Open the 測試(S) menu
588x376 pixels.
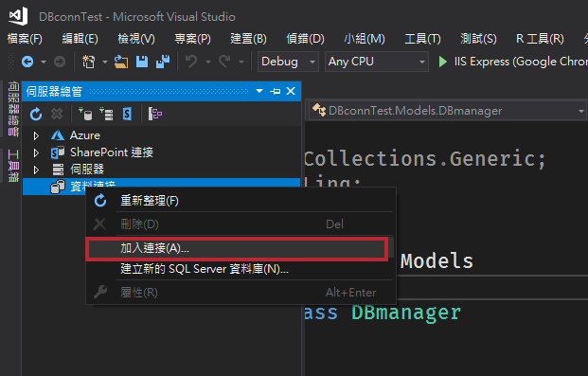(478, 39)
